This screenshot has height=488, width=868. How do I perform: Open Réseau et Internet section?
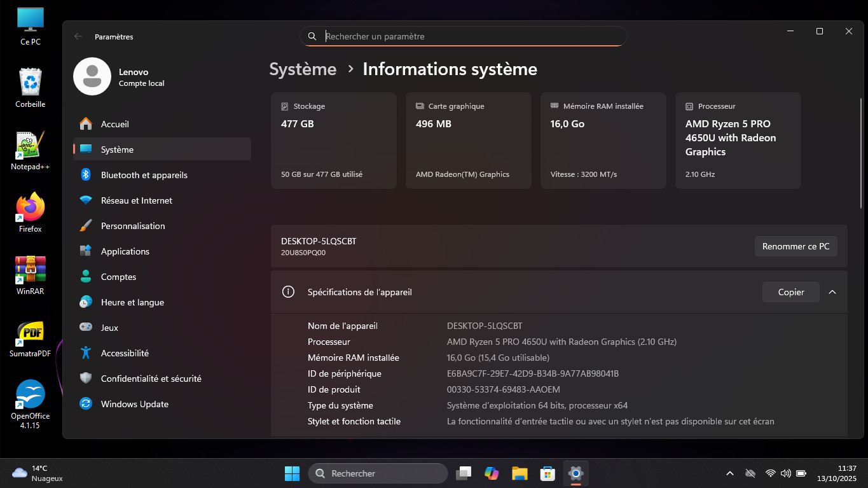coord(136,200)
